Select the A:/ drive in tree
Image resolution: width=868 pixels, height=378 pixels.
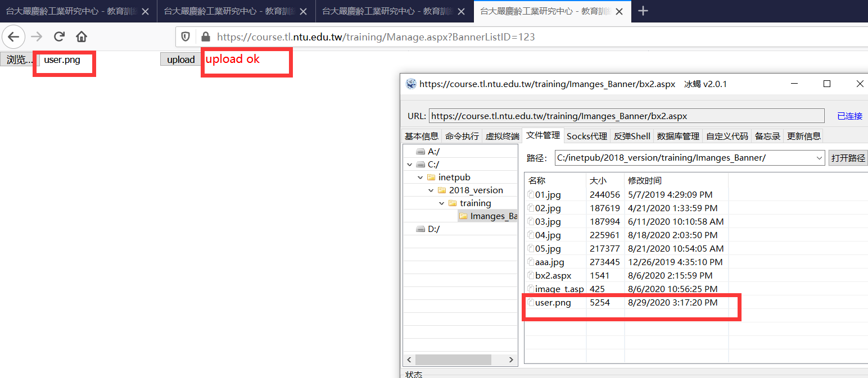[433, 152]
